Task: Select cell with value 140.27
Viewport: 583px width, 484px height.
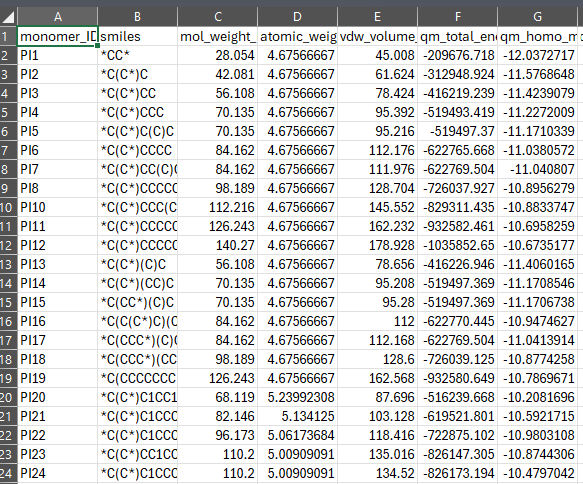Action: coord(218,245)
